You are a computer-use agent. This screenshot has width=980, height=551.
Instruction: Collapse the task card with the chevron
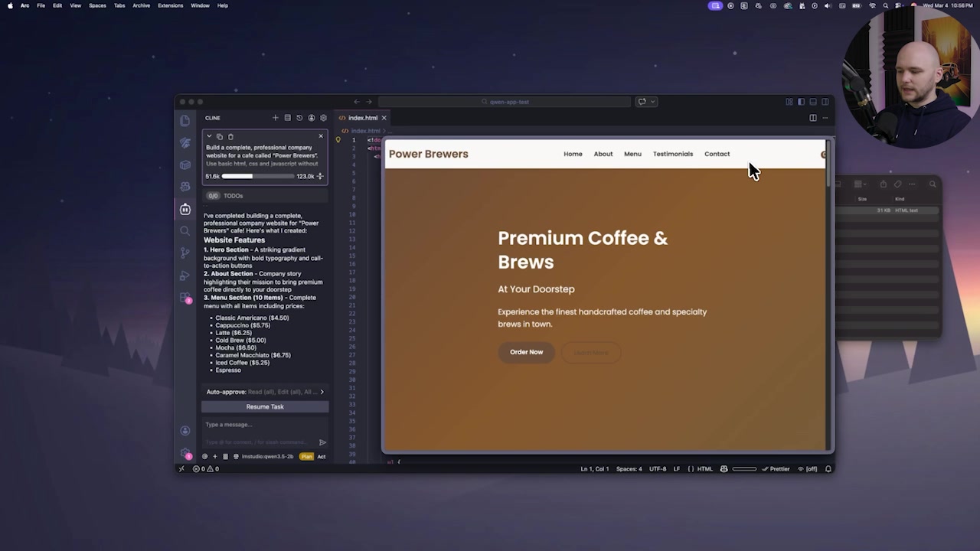[209, 136]
